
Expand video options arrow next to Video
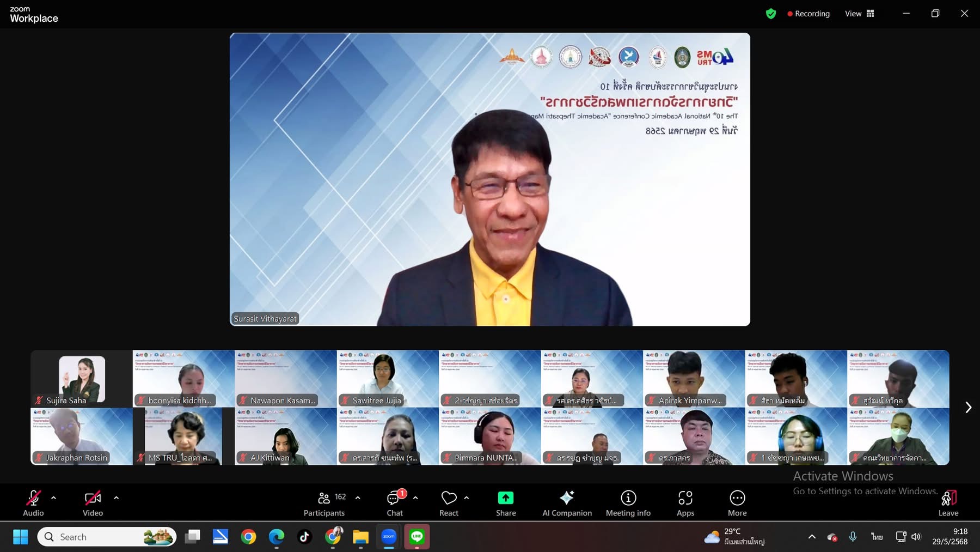point(116,498)
